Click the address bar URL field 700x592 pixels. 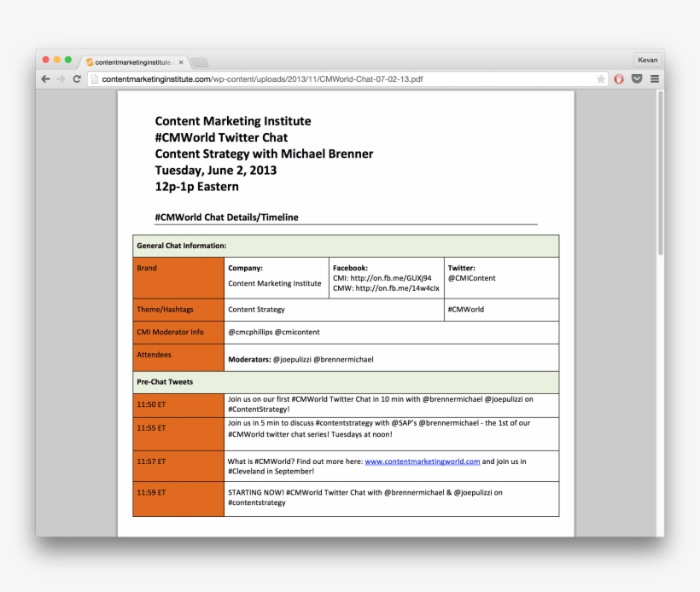(341, 79)
